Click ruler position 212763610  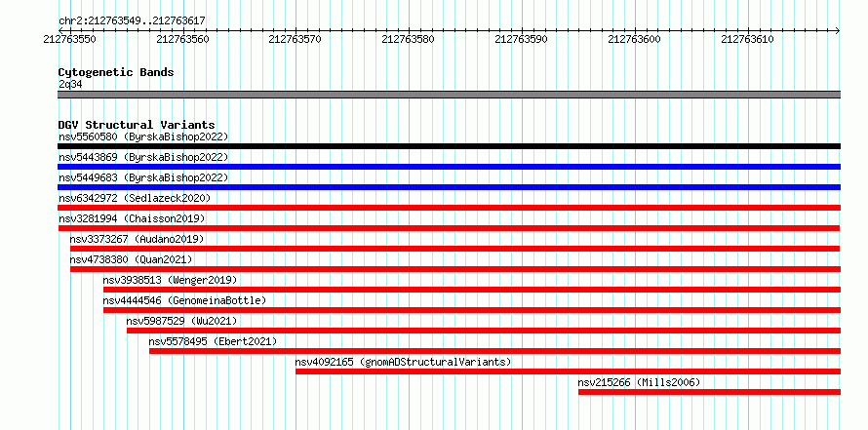coord(748,39)
